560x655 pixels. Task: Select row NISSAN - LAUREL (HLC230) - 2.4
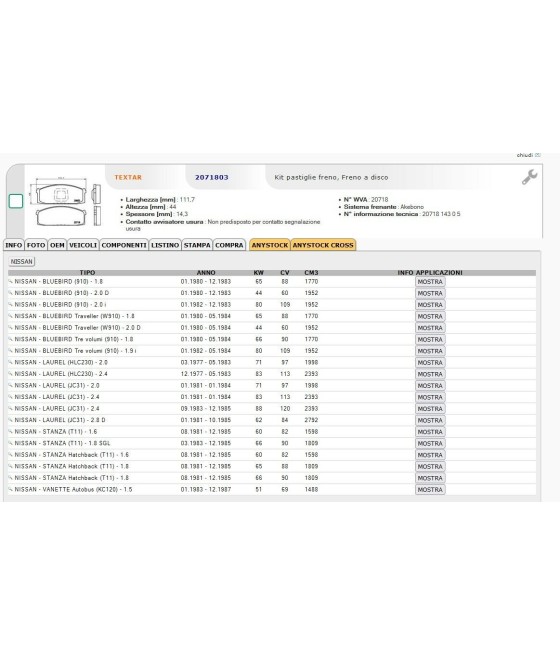point(272,374)
